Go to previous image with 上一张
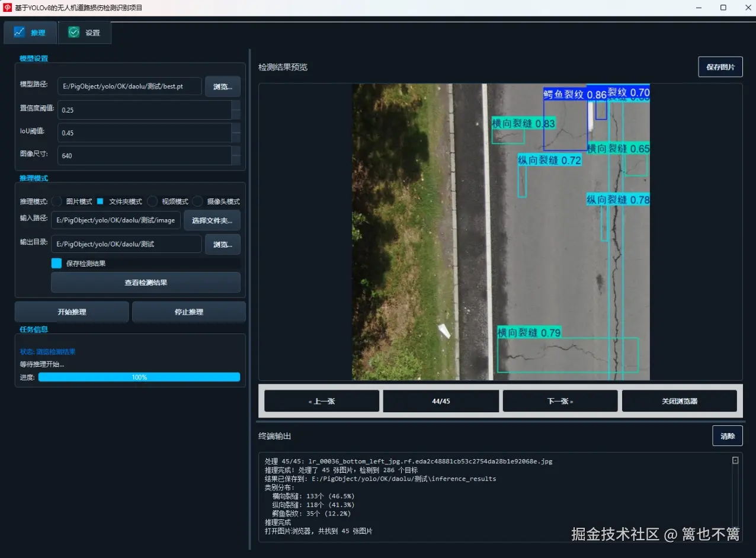The image size is (756, 558). click(x=322, y=401)
